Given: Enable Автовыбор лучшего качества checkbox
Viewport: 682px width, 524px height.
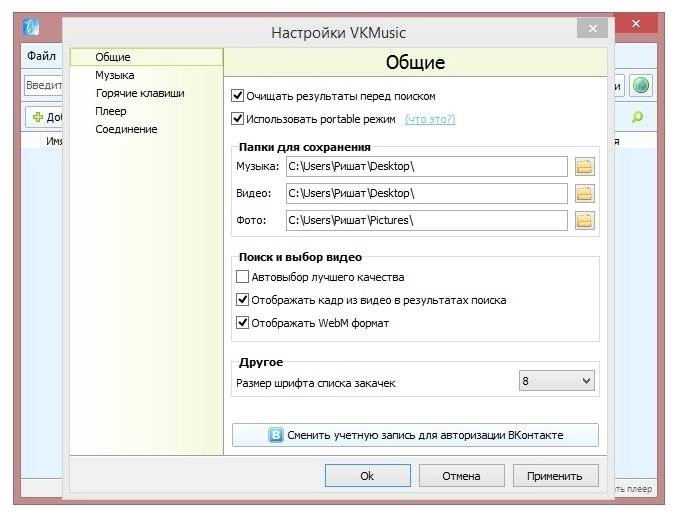Looking at the screenshot, I should click(242, 277).
